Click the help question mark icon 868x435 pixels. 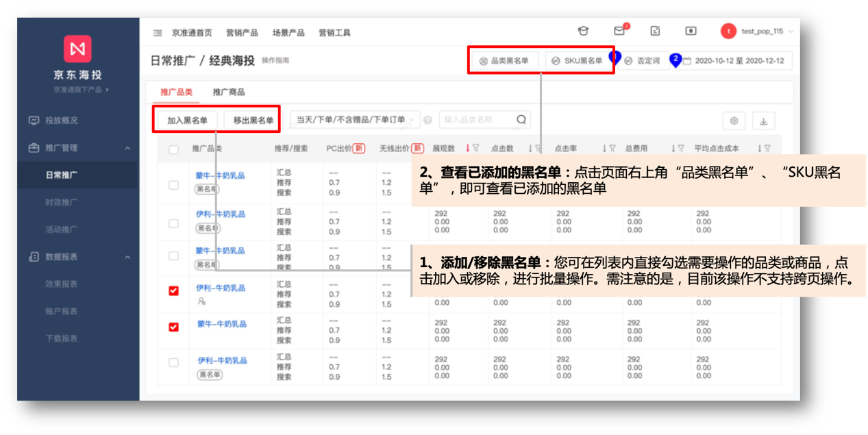pos(427,120)
